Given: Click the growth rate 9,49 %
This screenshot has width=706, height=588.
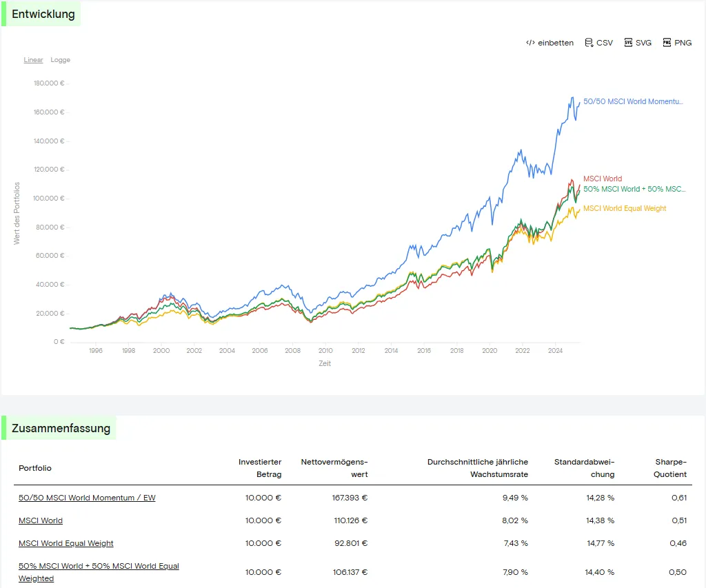Looking at the screenshot, I should 515,498.
